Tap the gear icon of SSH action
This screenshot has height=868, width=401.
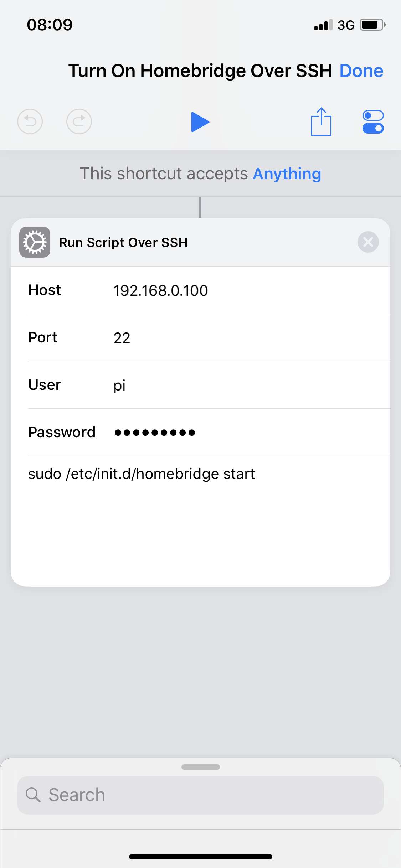click(35, 242)
